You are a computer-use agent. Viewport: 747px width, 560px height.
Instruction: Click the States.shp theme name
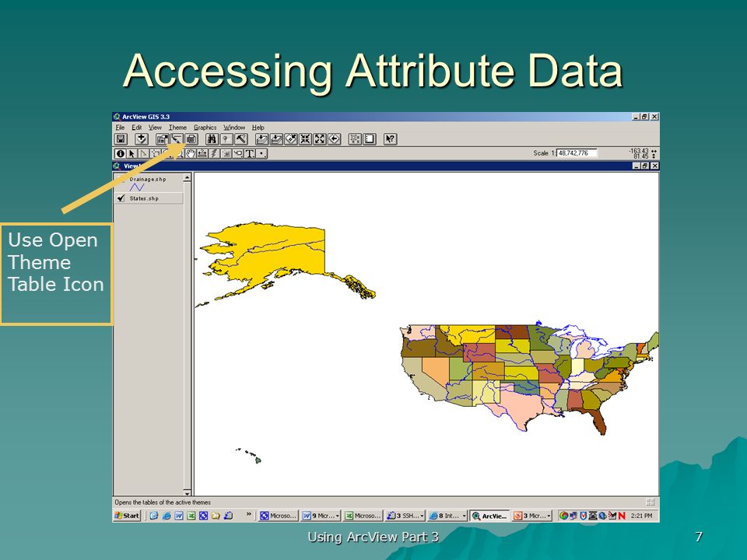144,198
